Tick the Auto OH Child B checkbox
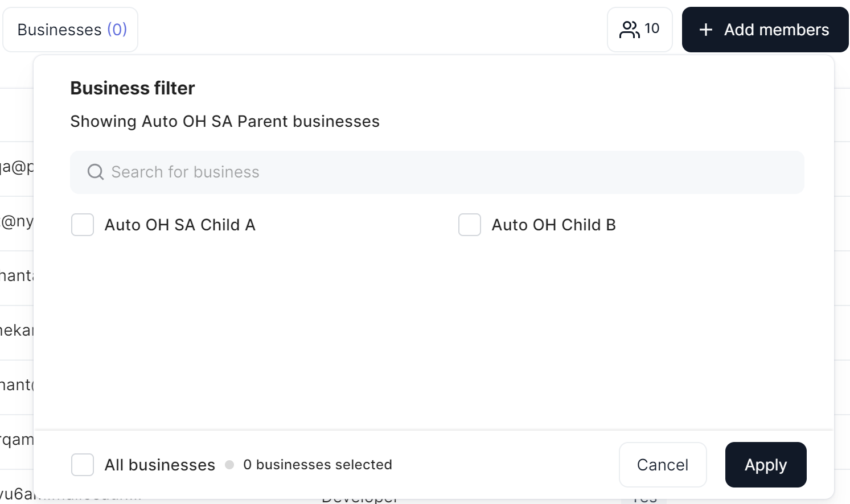The image size is (850, 504). click(470, 225)
